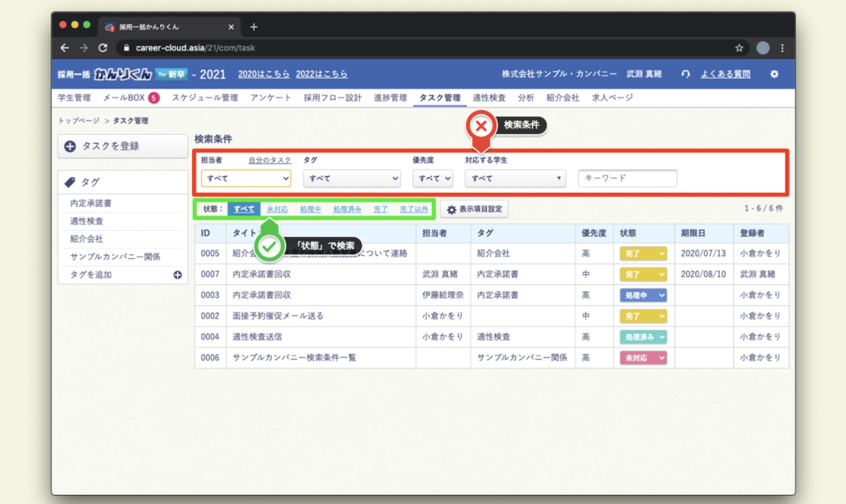
Task: Click the キーワード search field
Action: pos(627,178)
